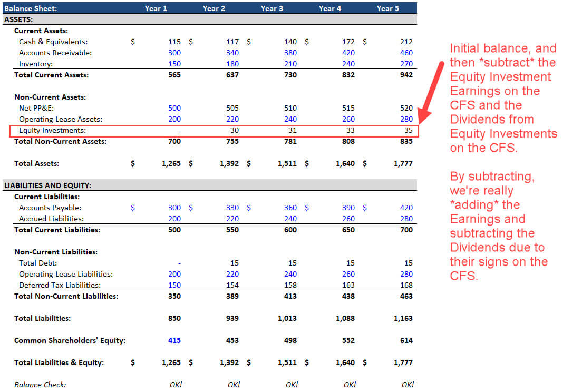Click the Total Liabilities row label
This screenshot has height=392, width=582.
(42, 318)
